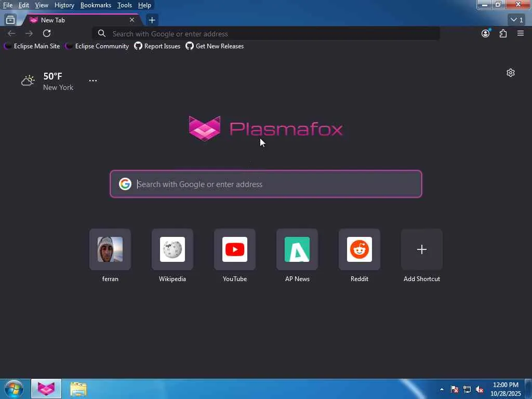The width and height of the screenshot is (532, 399).
Task: Expand the list all tabs dropdown
Action: click(x=517, y=20)
